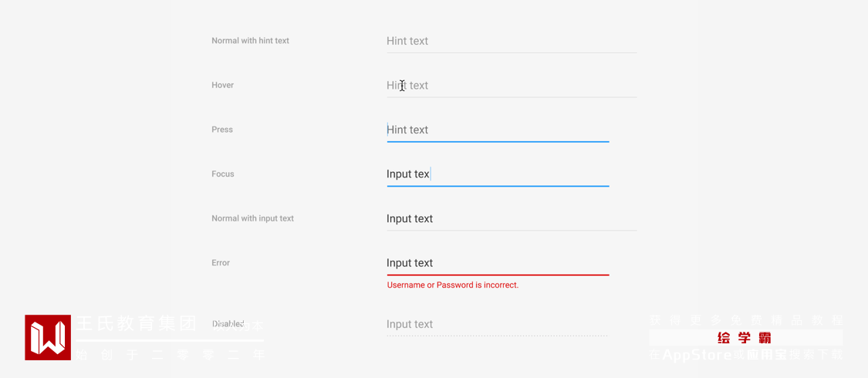Click the Focus state input text field

coord(498,174)
